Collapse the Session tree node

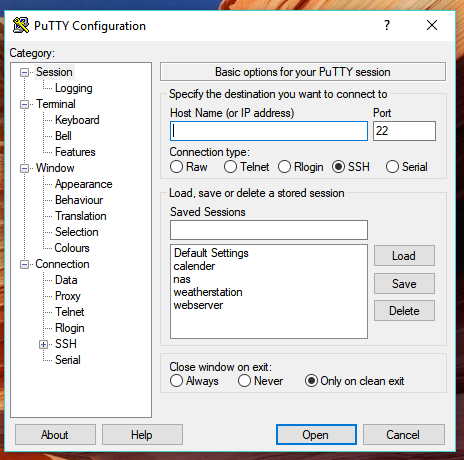coord(24,72)
